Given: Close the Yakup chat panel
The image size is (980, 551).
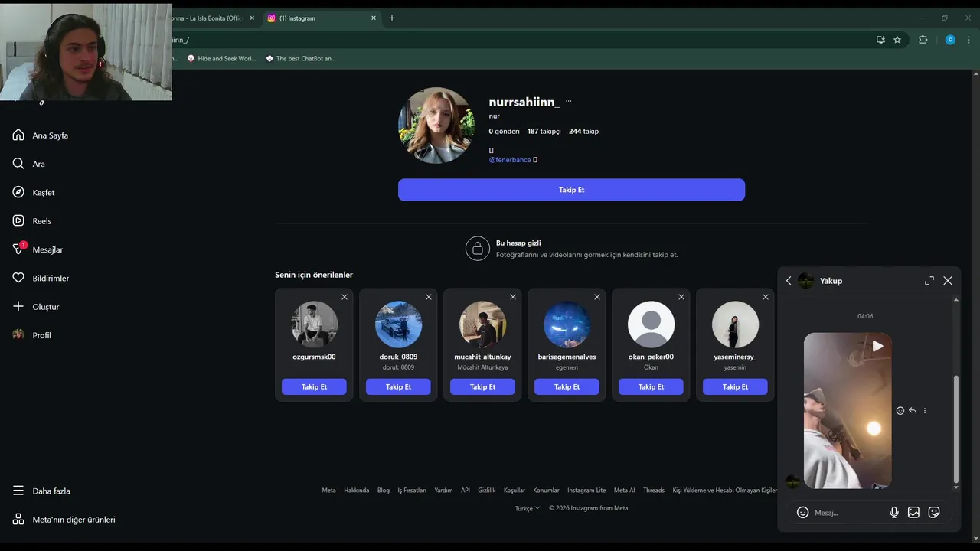Looking at the screenshot, I should point(948,281).
